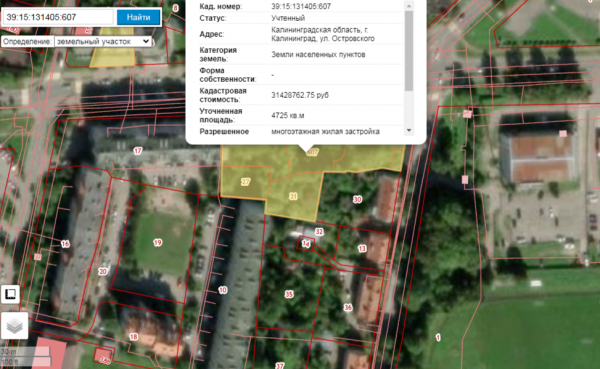
Task: Select parcel labeled 36 on map
Action: (x=348, y=307)
